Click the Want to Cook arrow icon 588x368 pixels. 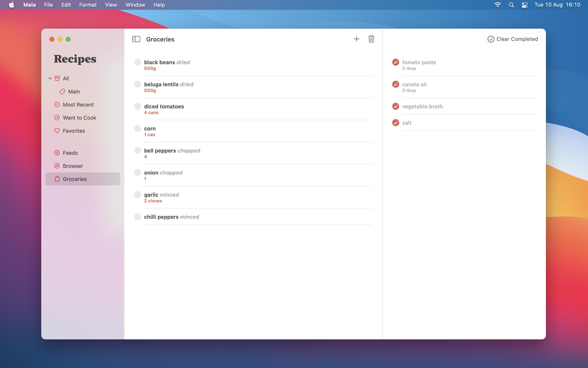(57, 118)
